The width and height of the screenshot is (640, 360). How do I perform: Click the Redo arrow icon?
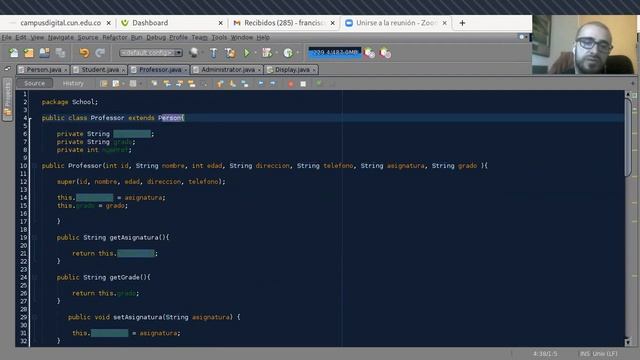100,53
